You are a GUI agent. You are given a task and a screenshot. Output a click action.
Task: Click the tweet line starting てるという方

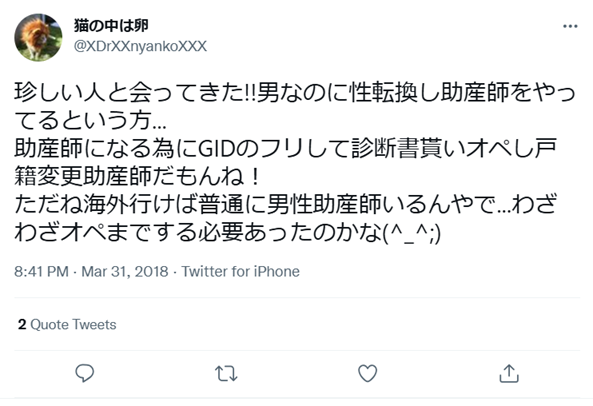click(90, 121)
